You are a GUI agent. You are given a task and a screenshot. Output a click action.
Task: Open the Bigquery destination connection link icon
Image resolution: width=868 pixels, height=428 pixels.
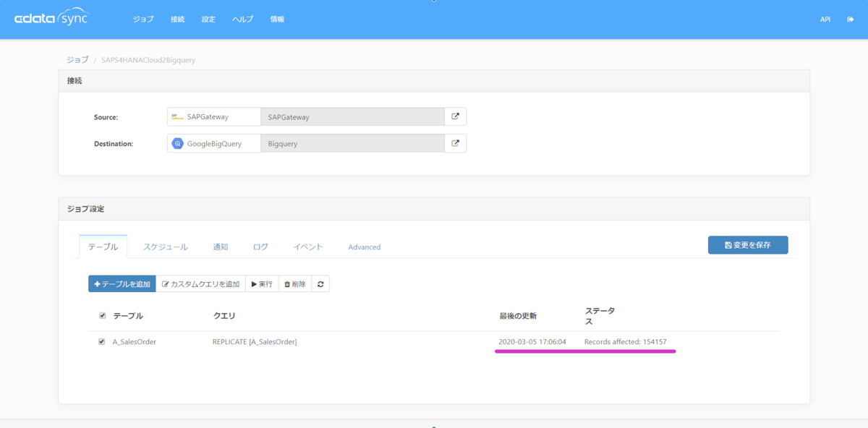pyautogui.click(x=455, y=143)
